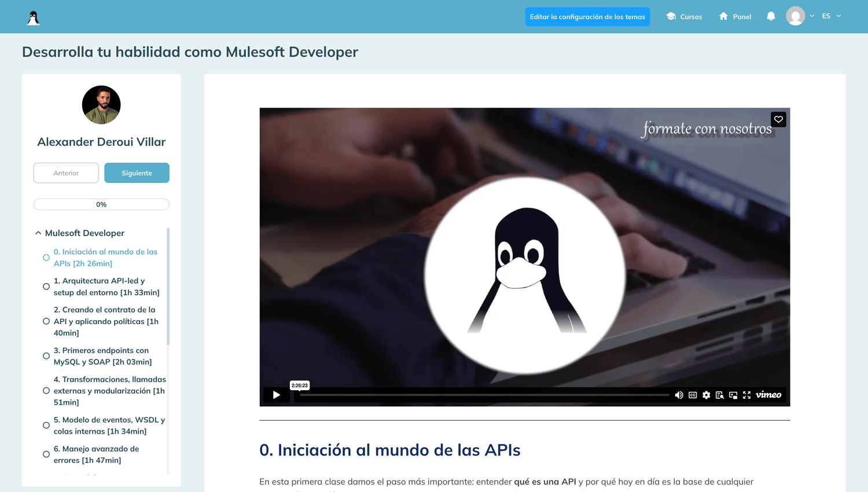Advance with the Siguiente button
Screen dimensions: 868x492
[137, 173]
